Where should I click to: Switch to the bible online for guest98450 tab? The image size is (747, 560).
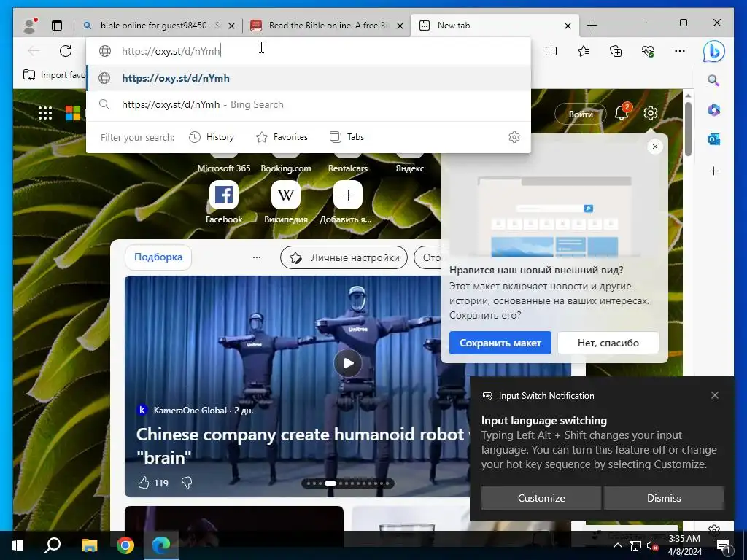pyautogui.click(x=158, y=26)
